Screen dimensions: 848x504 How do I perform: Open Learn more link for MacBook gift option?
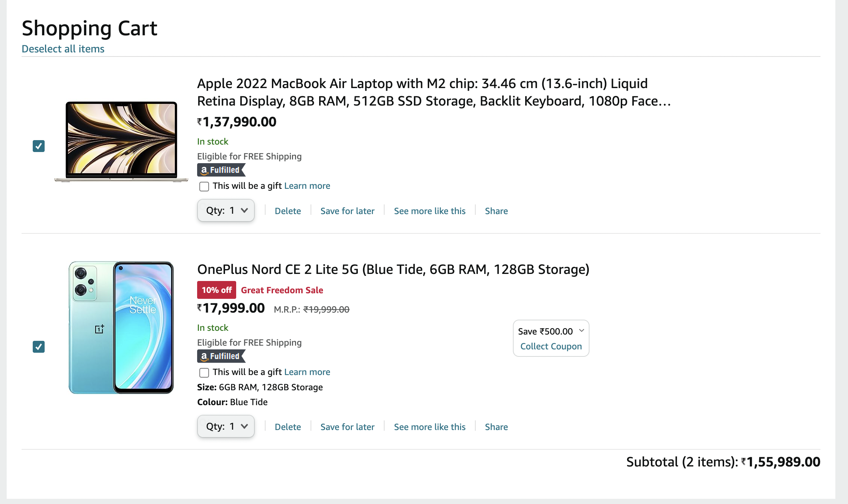click(x=307, y=186)
